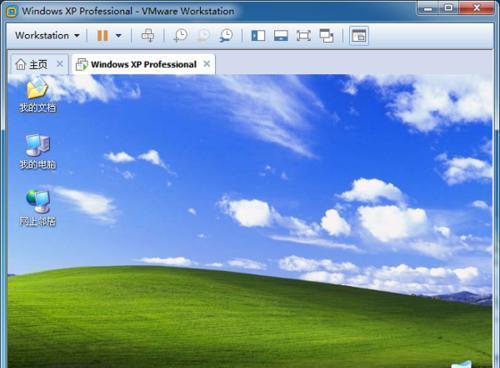Open the snapshot manager
The width and height of the screenshot is (500, 368).
pos(226,35)
